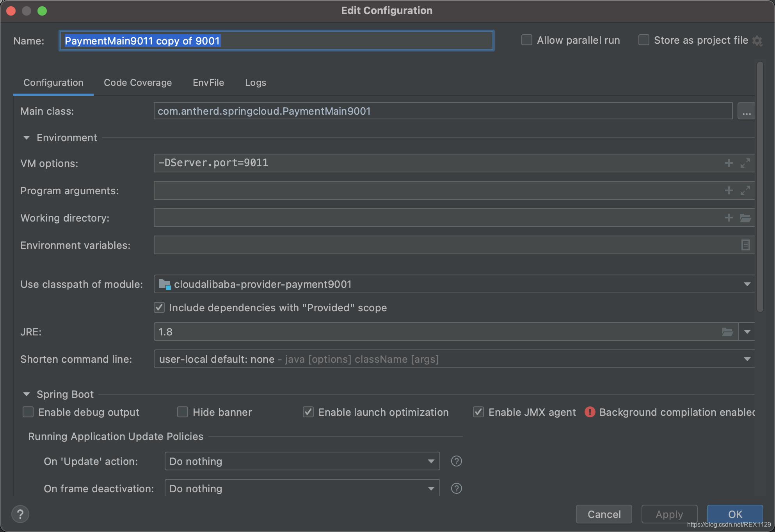
Task: Check Hide banner option
Action: tap(183, 412)
